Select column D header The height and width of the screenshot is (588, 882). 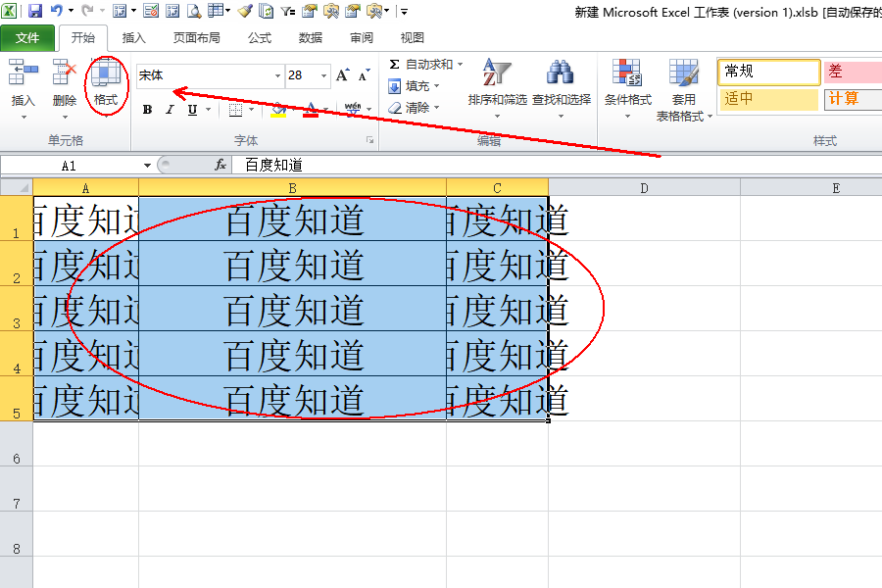(645, 188)
